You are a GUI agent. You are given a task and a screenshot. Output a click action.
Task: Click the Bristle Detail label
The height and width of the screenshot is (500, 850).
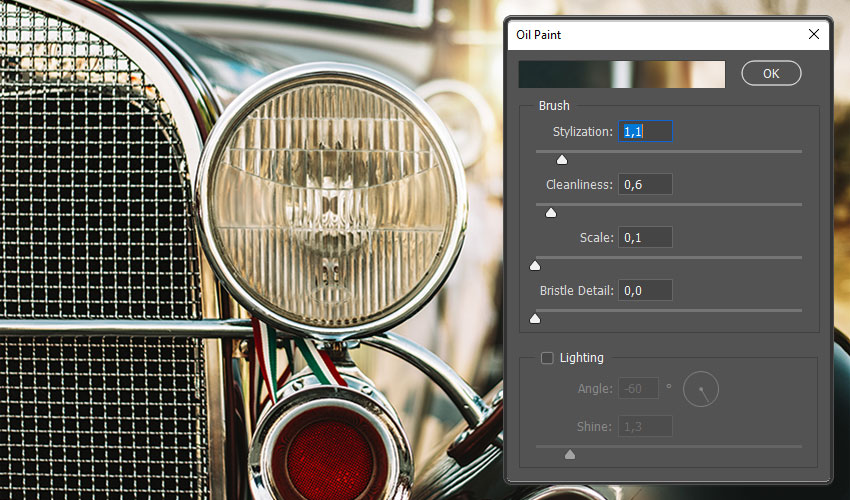576,291
